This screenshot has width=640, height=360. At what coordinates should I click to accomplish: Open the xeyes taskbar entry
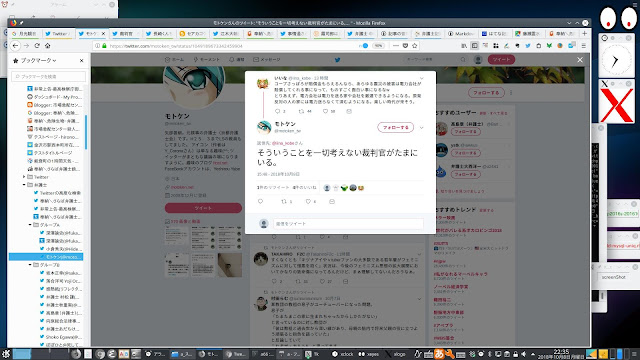pyautogui.click(x=369, y=354)
